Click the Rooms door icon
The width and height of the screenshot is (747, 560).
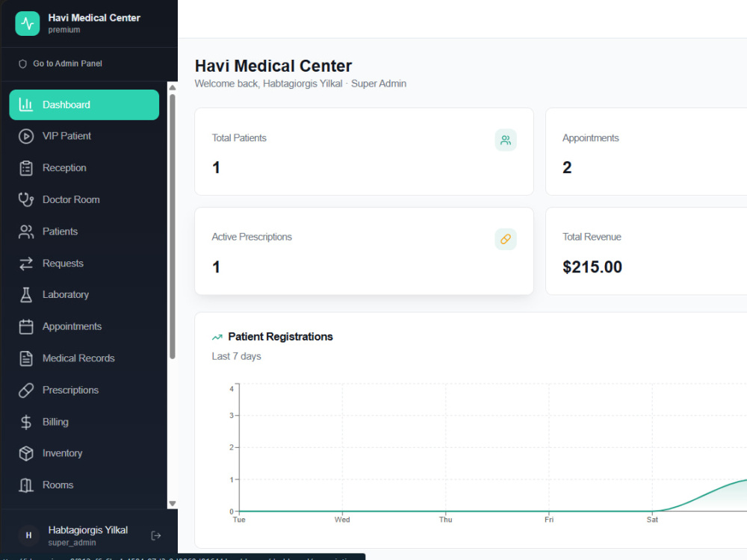[25, 485]
